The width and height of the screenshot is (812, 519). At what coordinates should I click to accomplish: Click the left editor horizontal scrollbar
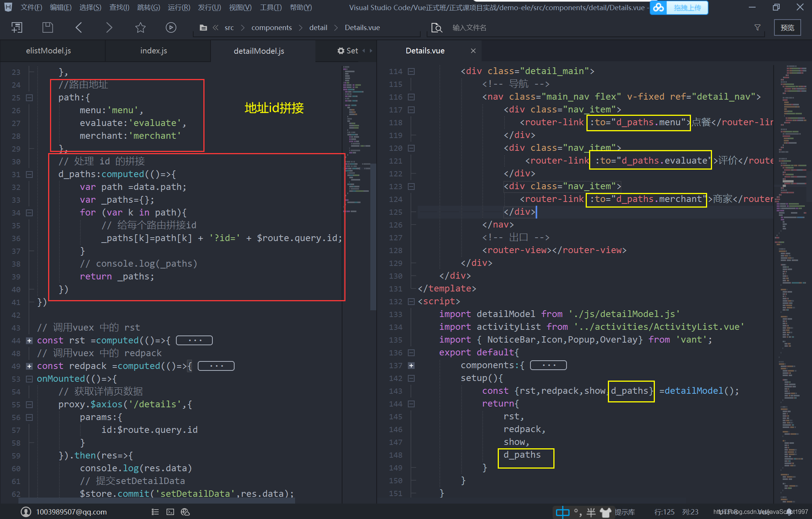[156, 501]
